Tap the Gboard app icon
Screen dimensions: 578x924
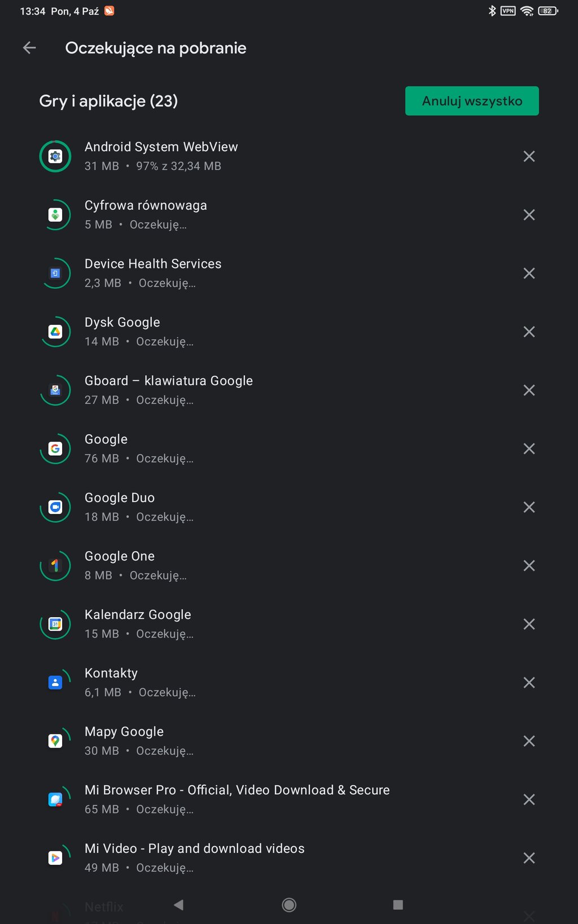(x=55, y=390)
